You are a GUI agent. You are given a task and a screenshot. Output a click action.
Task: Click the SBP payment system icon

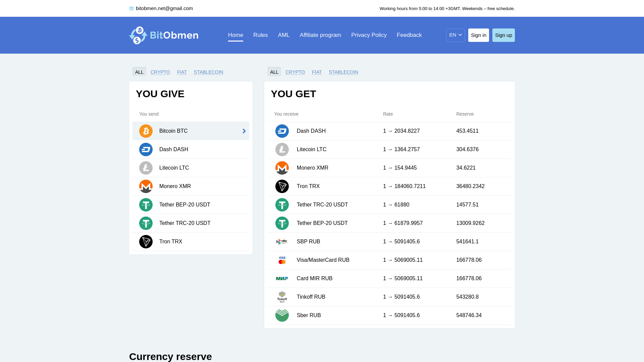click(x=282, y=242)
